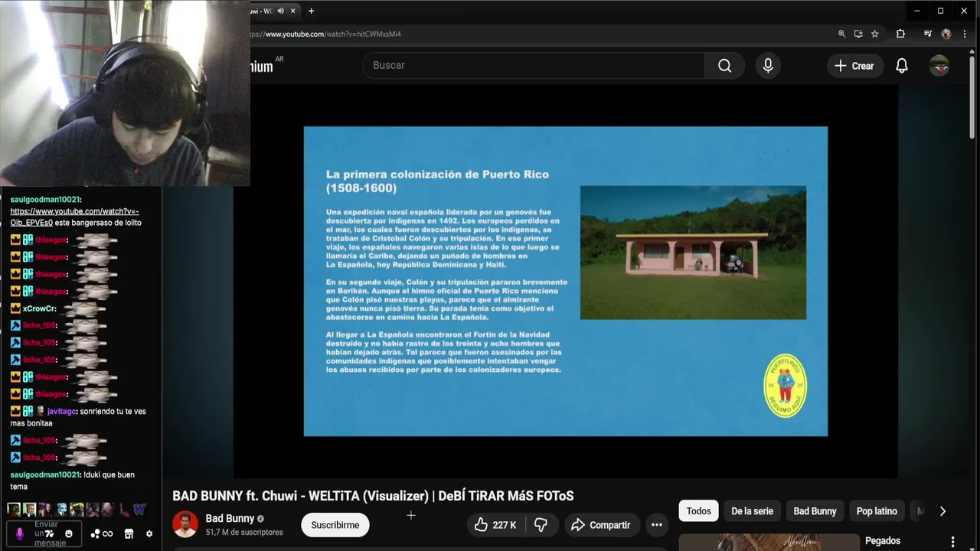
Task: Open the Bad Bunny channel avatar
Action: pos(185,524)
